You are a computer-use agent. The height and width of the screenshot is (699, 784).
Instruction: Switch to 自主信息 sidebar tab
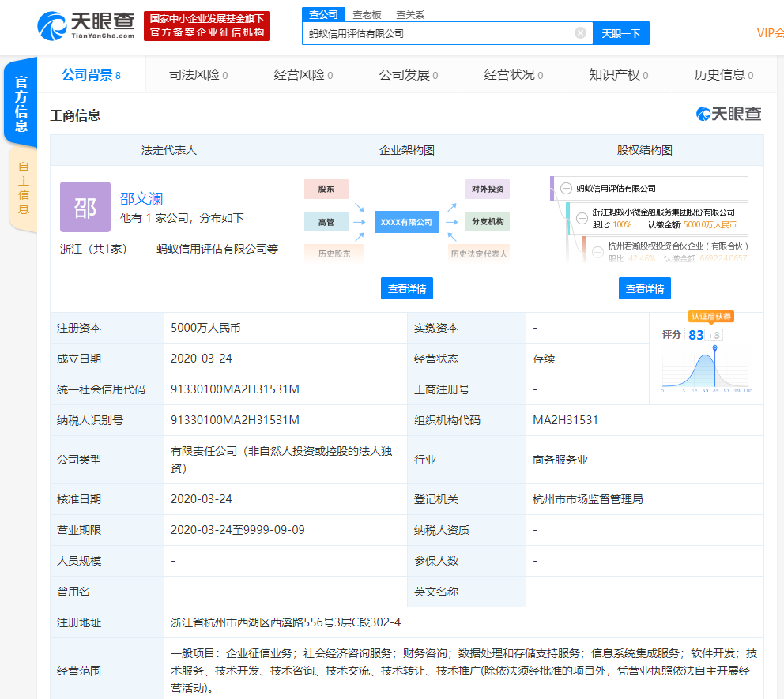23,186
